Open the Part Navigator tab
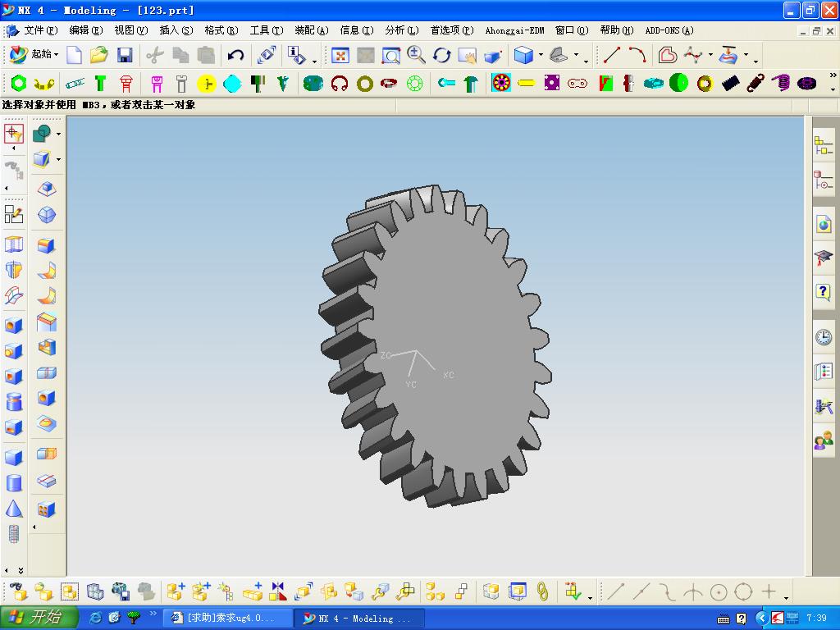 (x=823, y=180)
